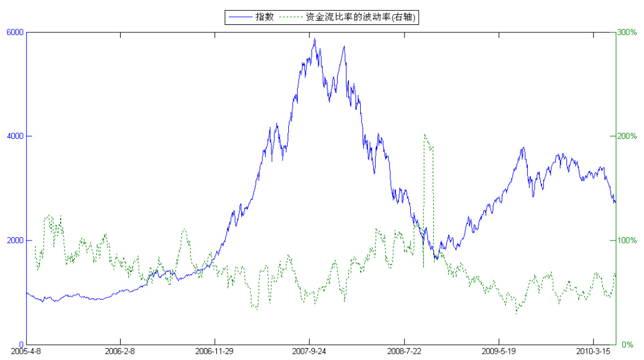The width and height of the screenshot is (644, 360).
Task: Click the 4000 left axis tick label
Action: 15,136
